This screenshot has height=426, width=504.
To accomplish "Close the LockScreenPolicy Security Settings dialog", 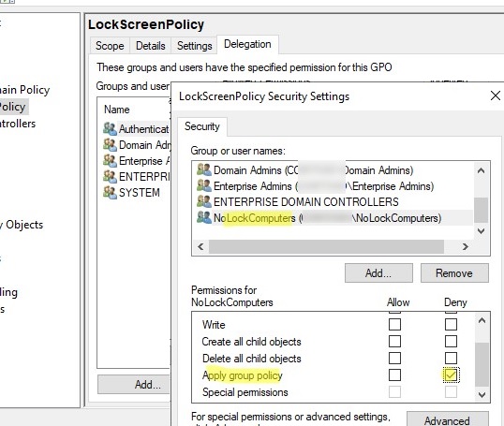I will [496, 95].
